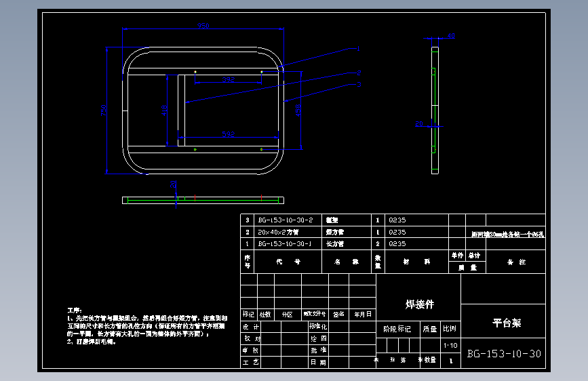Click the 设计 label cell

(x=251, y=327)
